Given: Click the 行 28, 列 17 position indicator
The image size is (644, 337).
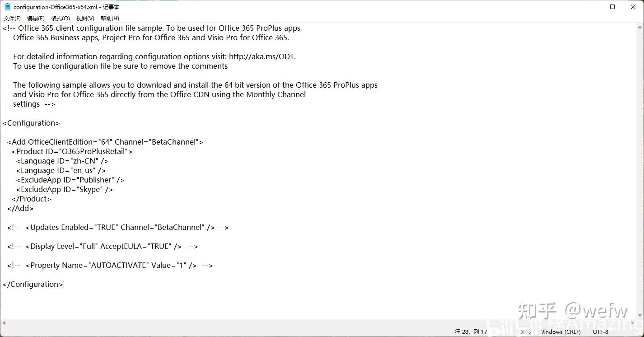Looking at the screenshot, I should 471,331.
